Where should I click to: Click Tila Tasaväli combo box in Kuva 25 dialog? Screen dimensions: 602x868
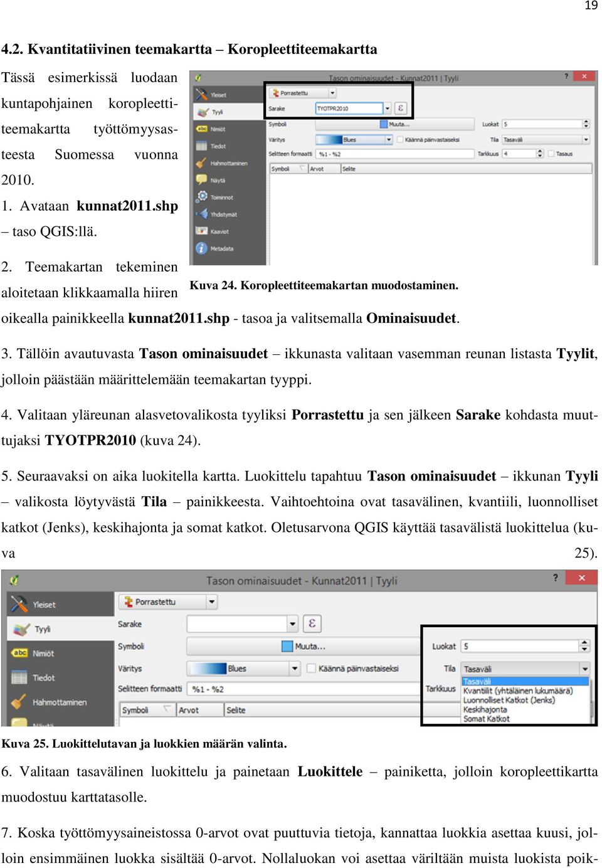coord(525,669)
